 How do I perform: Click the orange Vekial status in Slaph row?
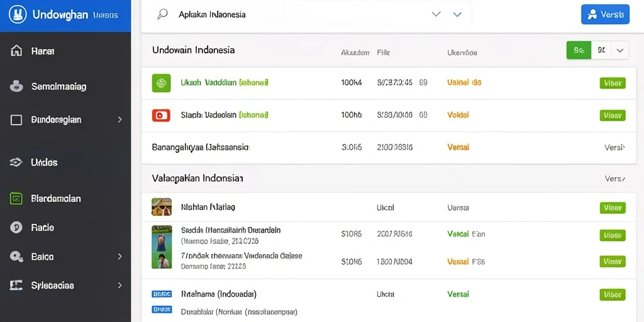458,115
